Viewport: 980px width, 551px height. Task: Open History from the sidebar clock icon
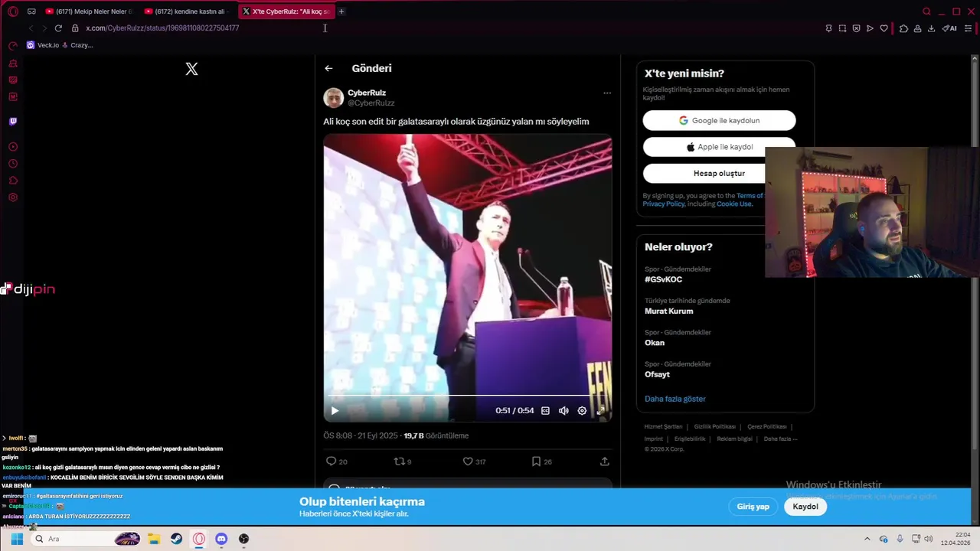(x=13, y=164)
